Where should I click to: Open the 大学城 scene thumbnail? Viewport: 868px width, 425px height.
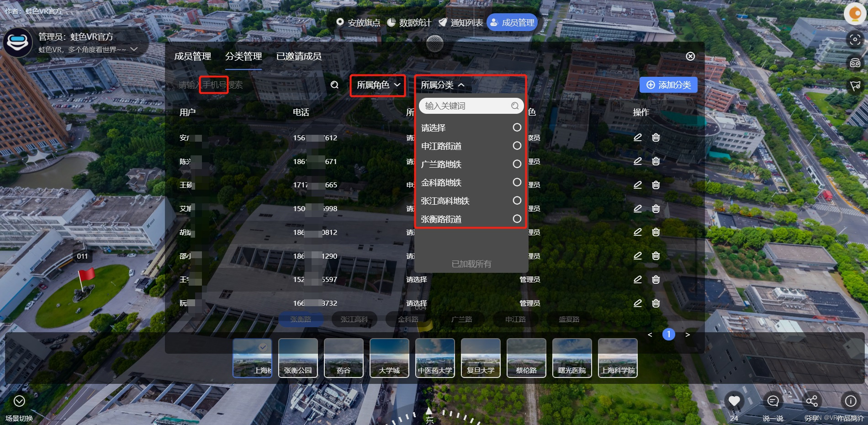389,358
